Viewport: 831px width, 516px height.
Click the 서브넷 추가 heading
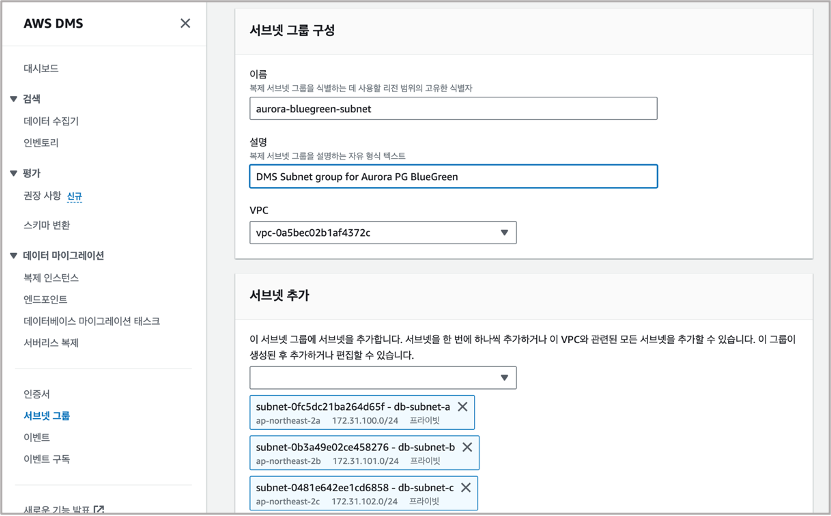pos(279,295)
